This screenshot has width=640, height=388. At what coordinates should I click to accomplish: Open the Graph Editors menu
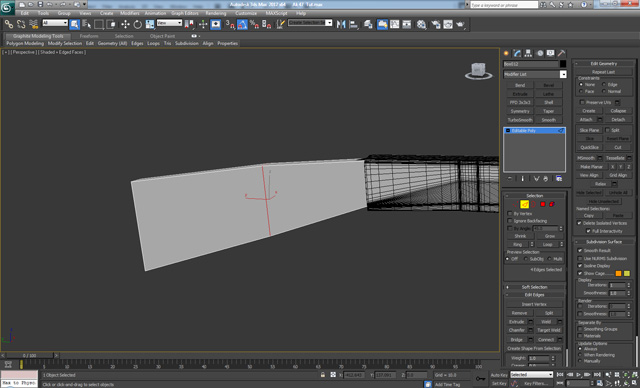pos(184,13)
